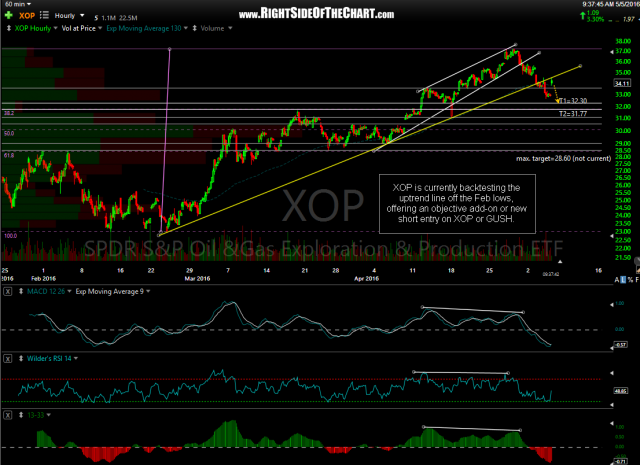Expand the Exp Moving Average 9 arrow
Screen dimensions: 640x465
(x=148, y=291)
